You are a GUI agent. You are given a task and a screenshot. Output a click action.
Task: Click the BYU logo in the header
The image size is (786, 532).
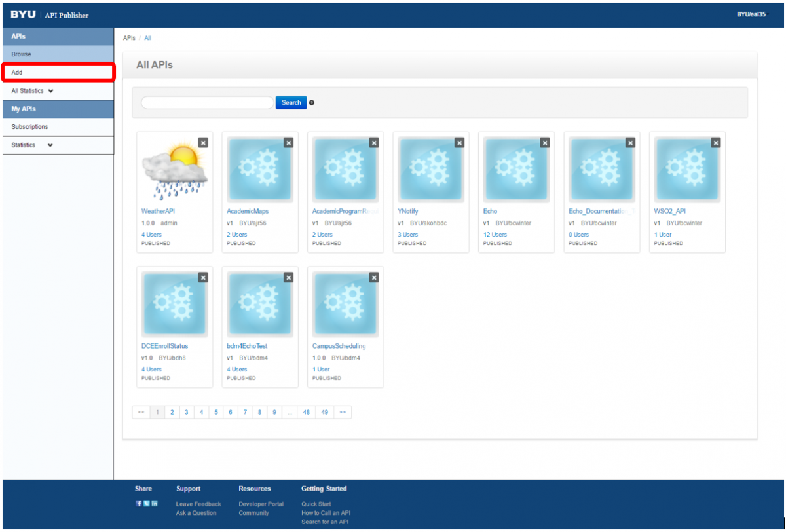(x=23, y=14)
